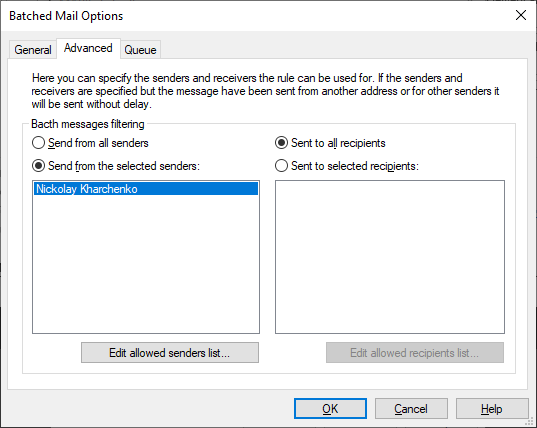Viewport: 537px width, 428px height.
Task: Click Edit allowed senders list button
Action: (x=170, y=353)
